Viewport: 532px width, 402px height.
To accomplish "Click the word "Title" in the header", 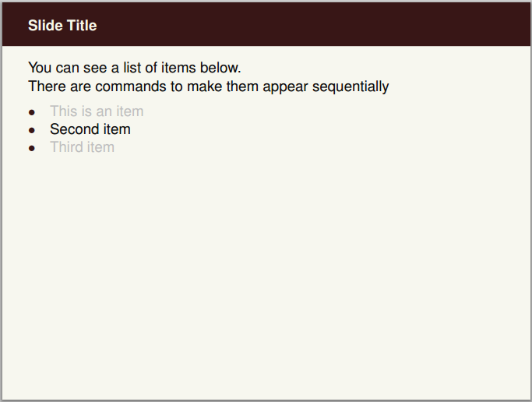I will pos(82,26).
